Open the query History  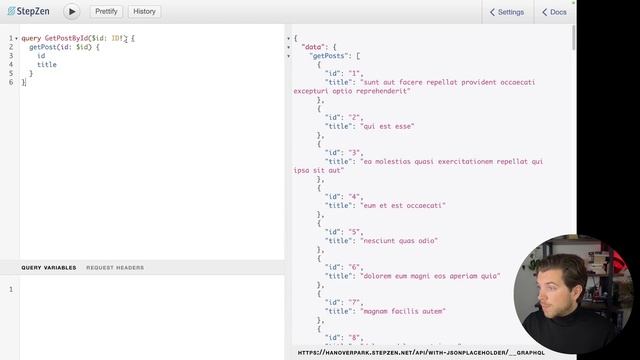[144, 11]
